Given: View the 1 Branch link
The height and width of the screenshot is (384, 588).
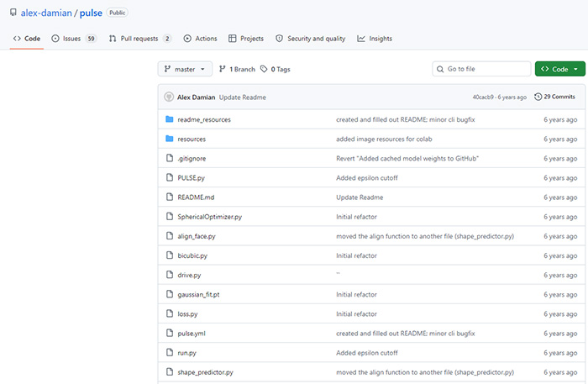Looking at the screenshot, I should point(237,69).
